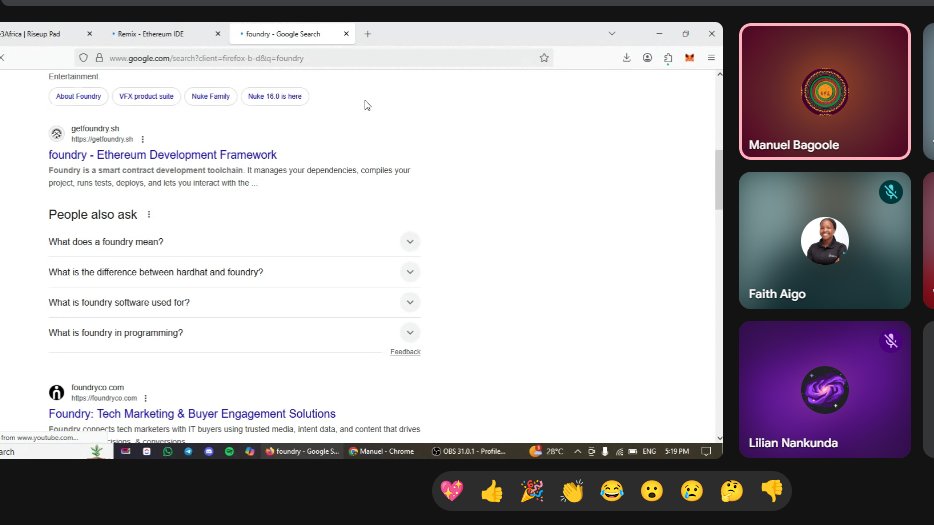The width and height of the screenshot is (934, 525).
Task: Open the Firefox hamburger application menu
Action: (711, 58)
